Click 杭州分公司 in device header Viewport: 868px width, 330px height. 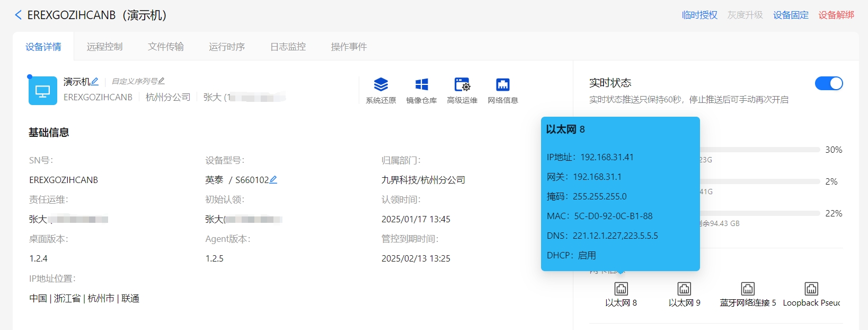(x=168, y=97)
